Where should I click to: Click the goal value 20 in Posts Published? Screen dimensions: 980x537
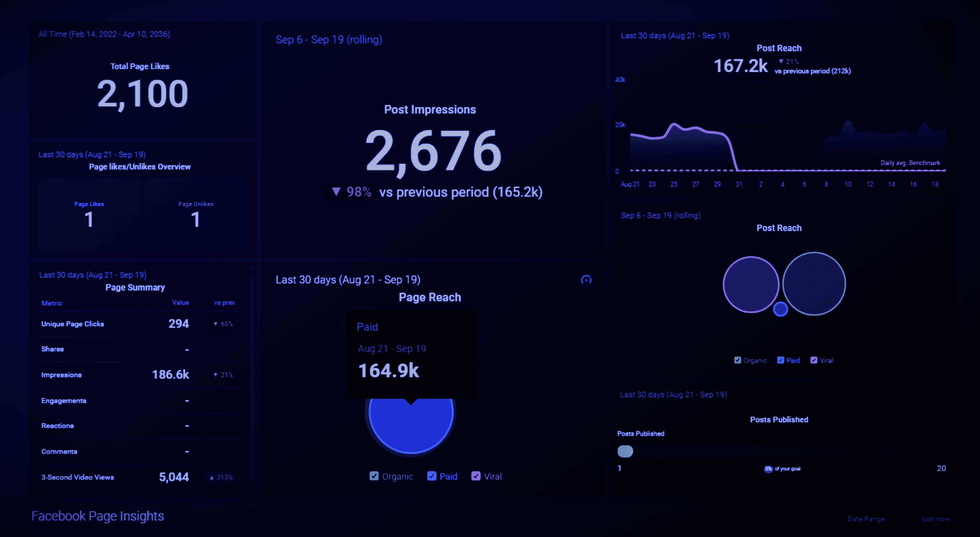click(941, 468)
